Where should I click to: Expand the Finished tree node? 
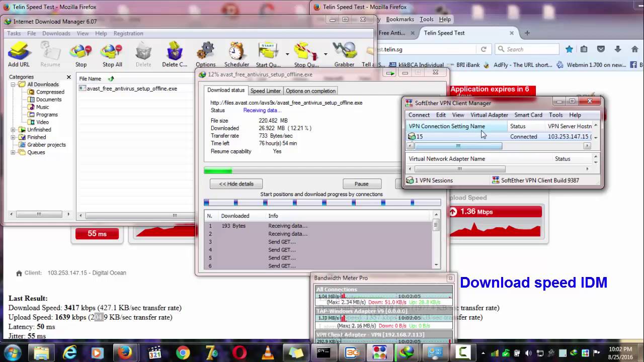tap(14, 137)
